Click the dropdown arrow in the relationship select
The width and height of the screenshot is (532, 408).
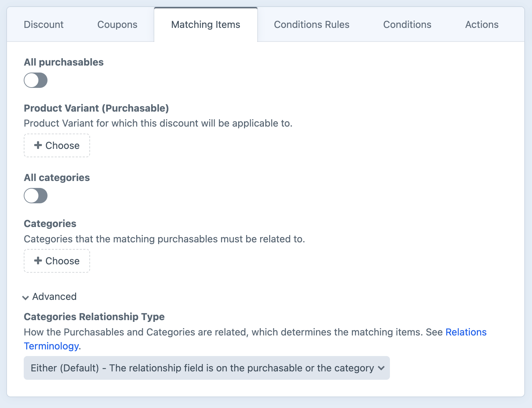pyautogui.click(x=381, y=368)
